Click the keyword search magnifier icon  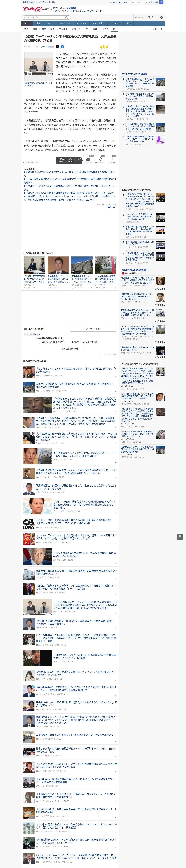66,17
